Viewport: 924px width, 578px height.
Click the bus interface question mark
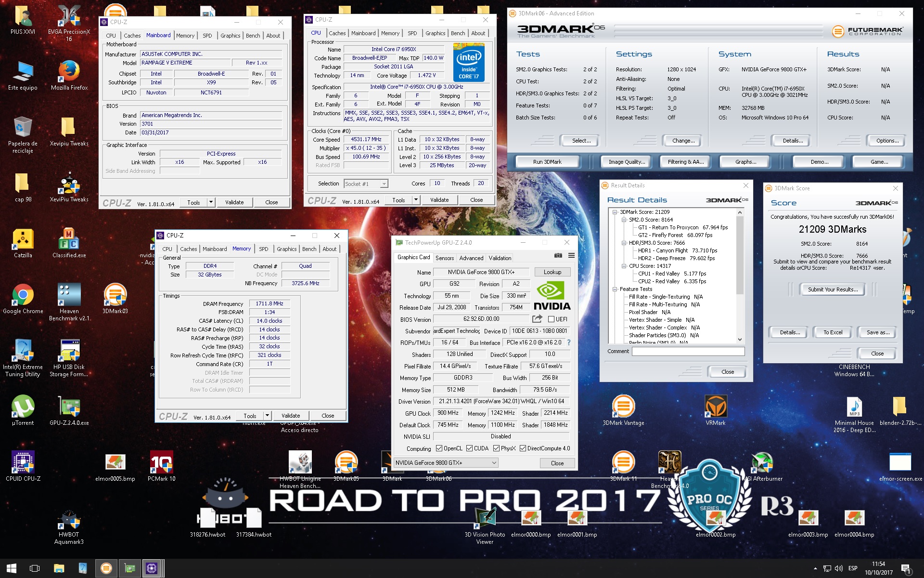tap(569, 342)
